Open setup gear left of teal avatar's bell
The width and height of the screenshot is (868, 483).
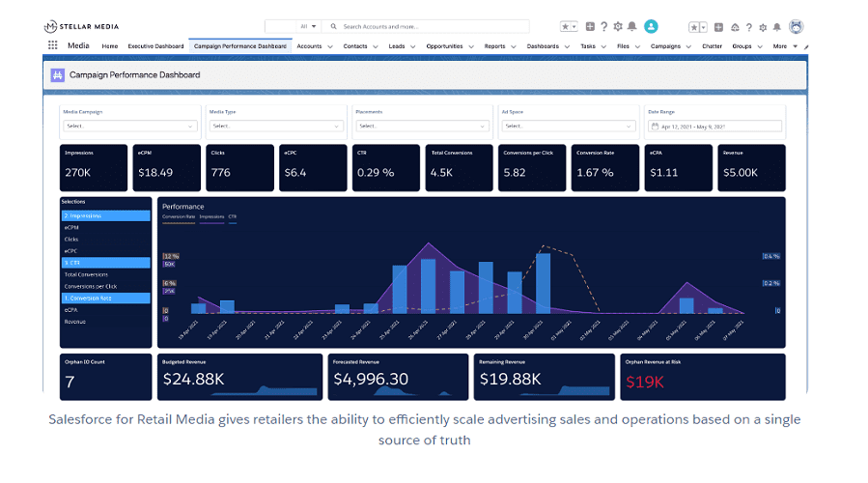click(618, 26)
